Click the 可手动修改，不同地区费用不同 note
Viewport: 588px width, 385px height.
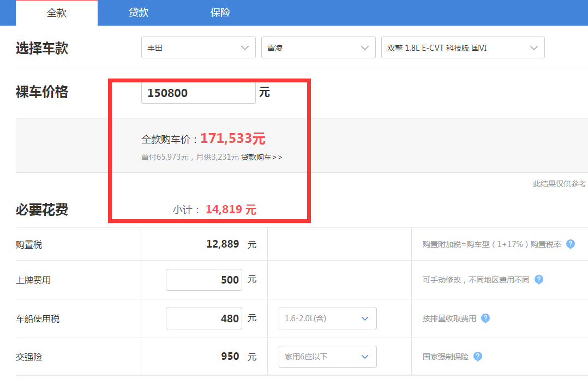point(476,280)
